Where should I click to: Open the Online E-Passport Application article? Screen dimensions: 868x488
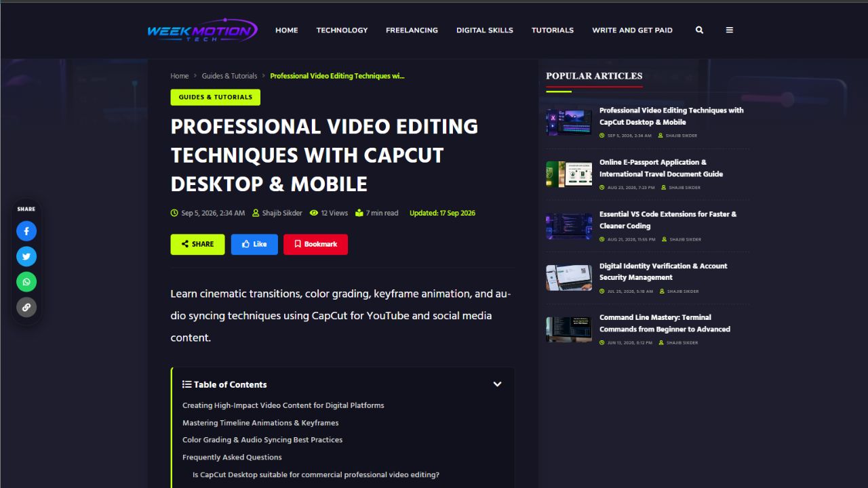661,168
